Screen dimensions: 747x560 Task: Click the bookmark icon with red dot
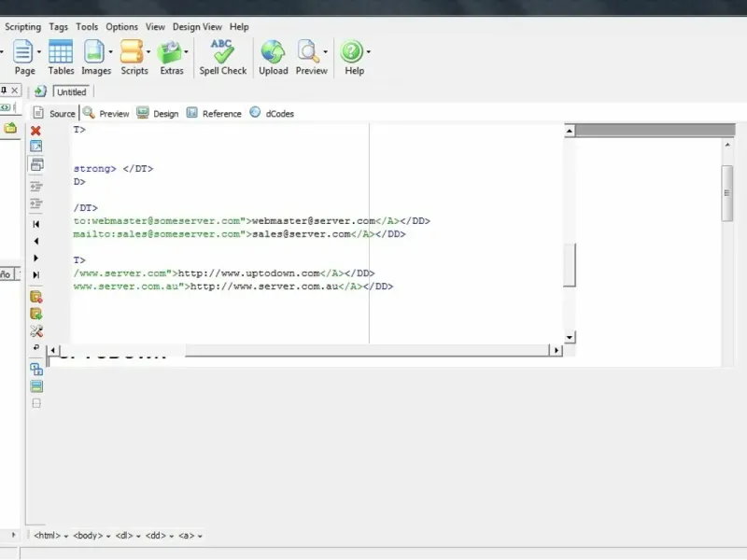[36, 297]
